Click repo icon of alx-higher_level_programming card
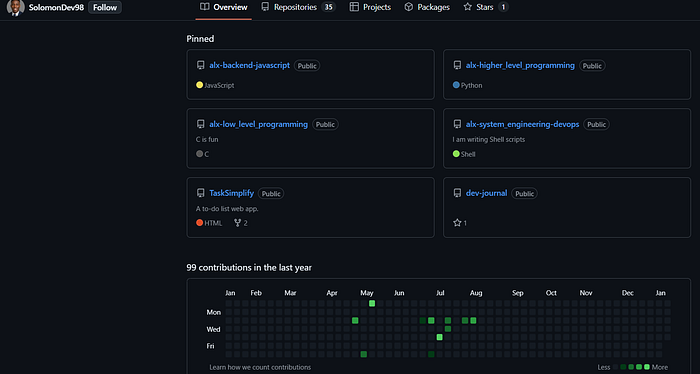700x374 pixels. coord(457,65)
